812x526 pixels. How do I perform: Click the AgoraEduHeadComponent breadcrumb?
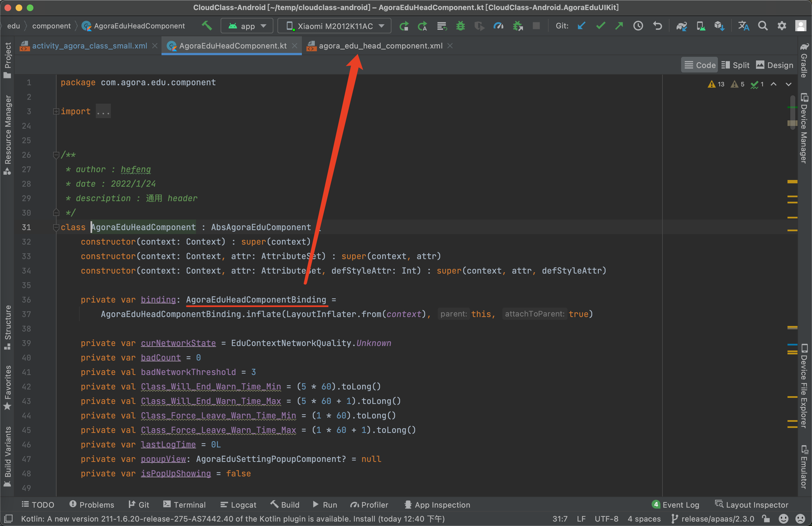click(x=134, y=26)
